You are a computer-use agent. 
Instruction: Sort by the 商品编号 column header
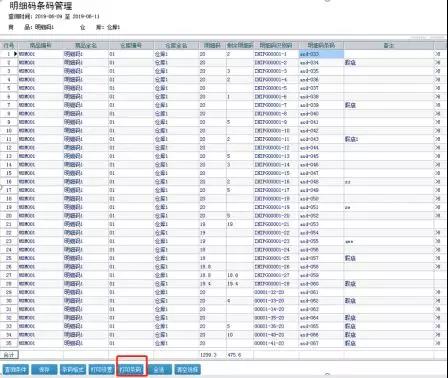(40, 45)
